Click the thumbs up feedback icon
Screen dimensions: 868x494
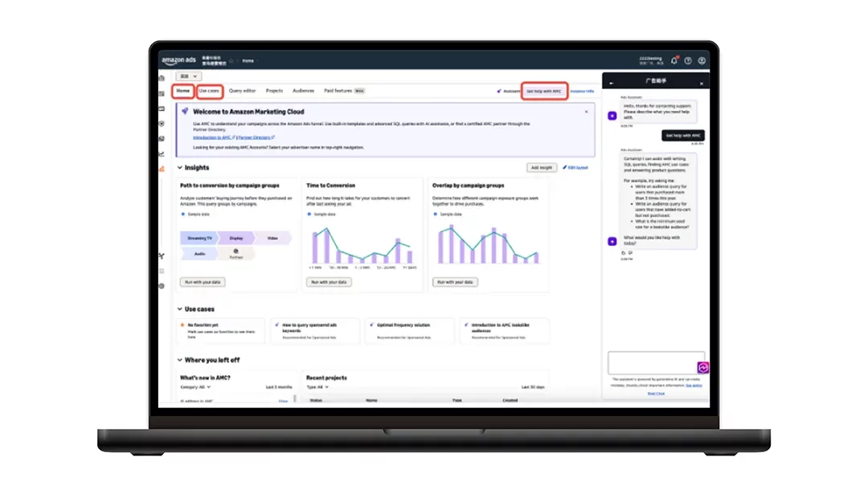[x=624, y=252]
